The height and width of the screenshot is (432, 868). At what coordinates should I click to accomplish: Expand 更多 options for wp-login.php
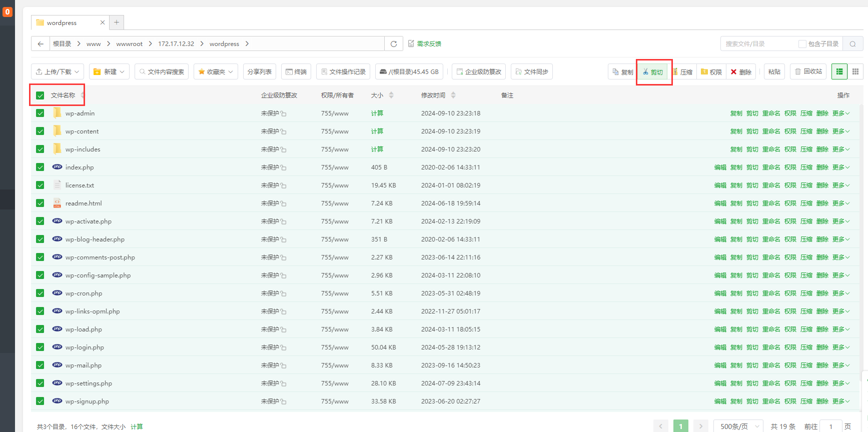pyautogui.click(x=840, y=347)
